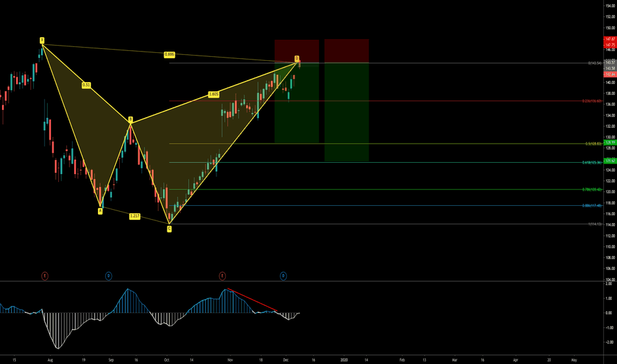Click the green 125.62 price tag

point(610,161)
